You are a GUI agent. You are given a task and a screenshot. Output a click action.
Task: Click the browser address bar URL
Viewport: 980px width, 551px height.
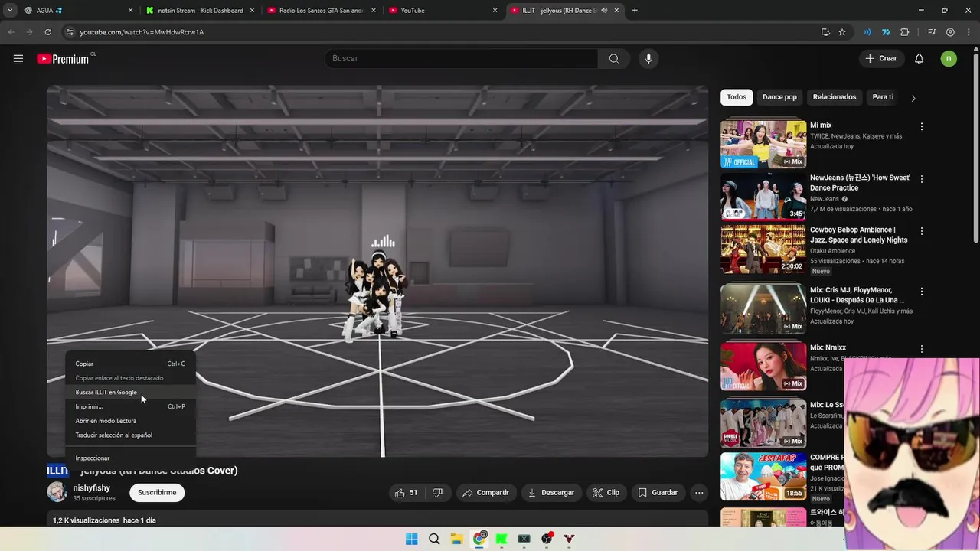(142, 32)
